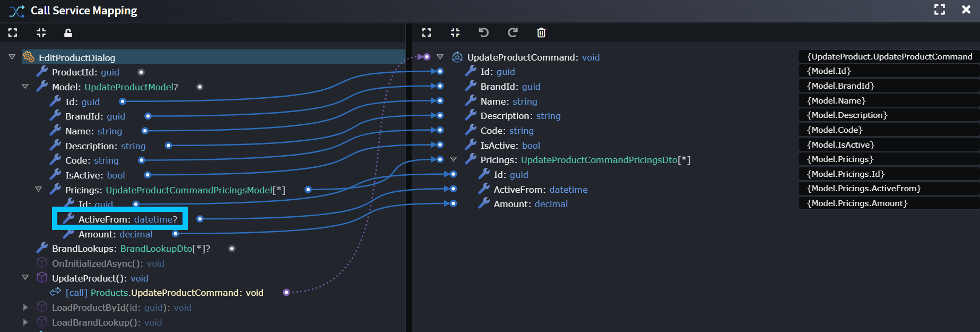Click the ProductId connector dot
980x332 pixels.
[x=141, y=72]
